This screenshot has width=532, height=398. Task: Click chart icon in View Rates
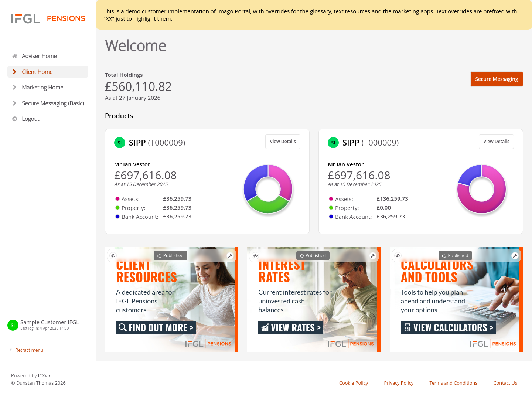(x=265, y=327)
